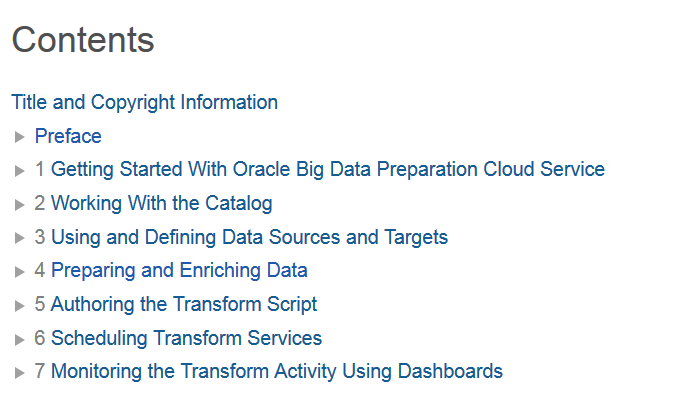Expand chapter 1 Getting Started triangle
This screenshot has height=402, width=673.
click(x=19, y=171)
